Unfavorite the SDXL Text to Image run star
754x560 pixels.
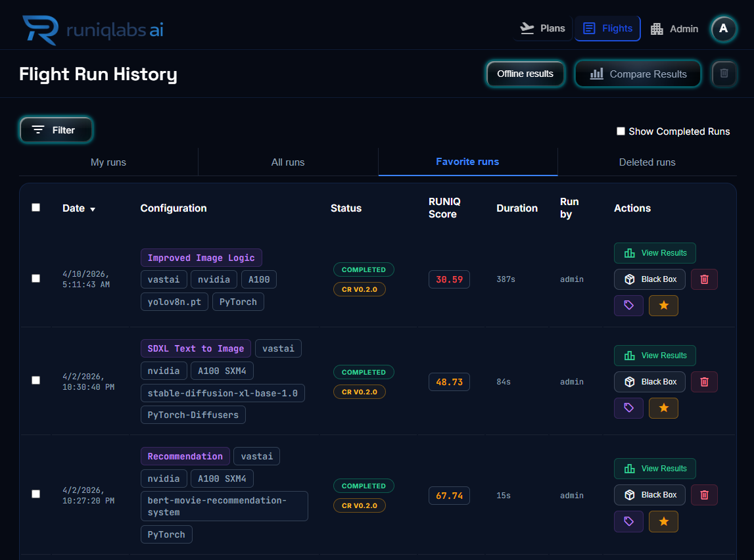663,408
